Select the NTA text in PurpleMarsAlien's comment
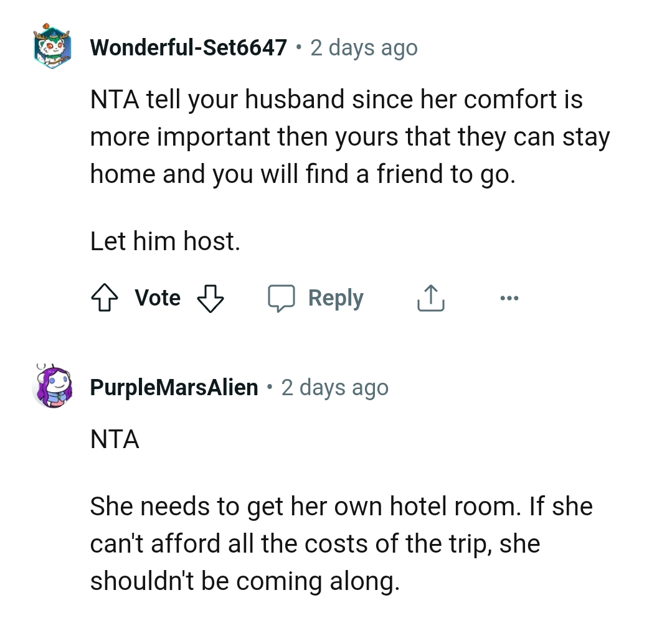 (114, 439)
